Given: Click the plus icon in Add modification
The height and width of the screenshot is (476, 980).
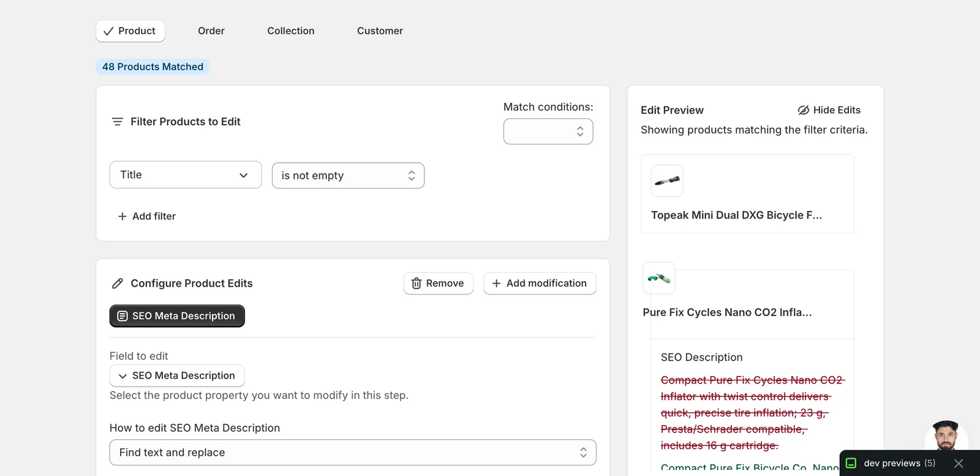Looking at the screenshot, I should pyautogui.click(x=497, y=284).
